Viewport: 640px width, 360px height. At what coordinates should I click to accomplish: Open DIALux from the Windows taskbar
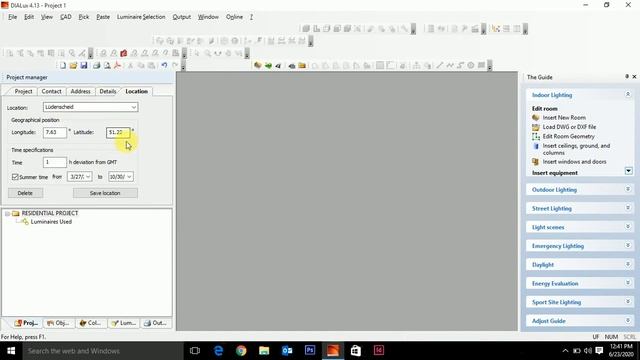pos(333,351)
